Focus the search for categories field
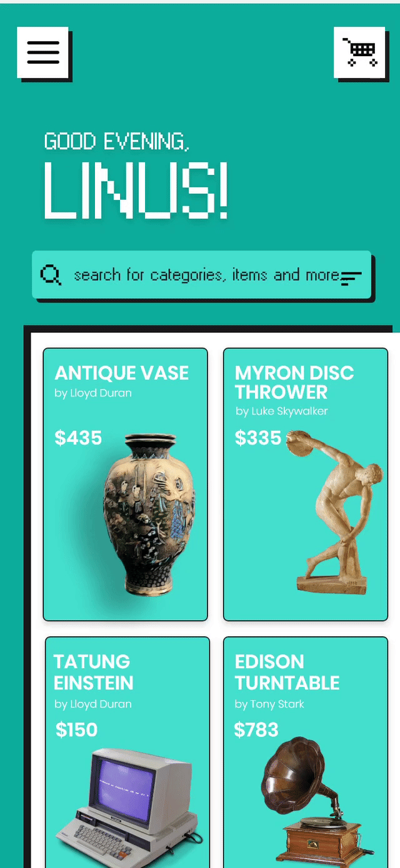 click(202, 275)
